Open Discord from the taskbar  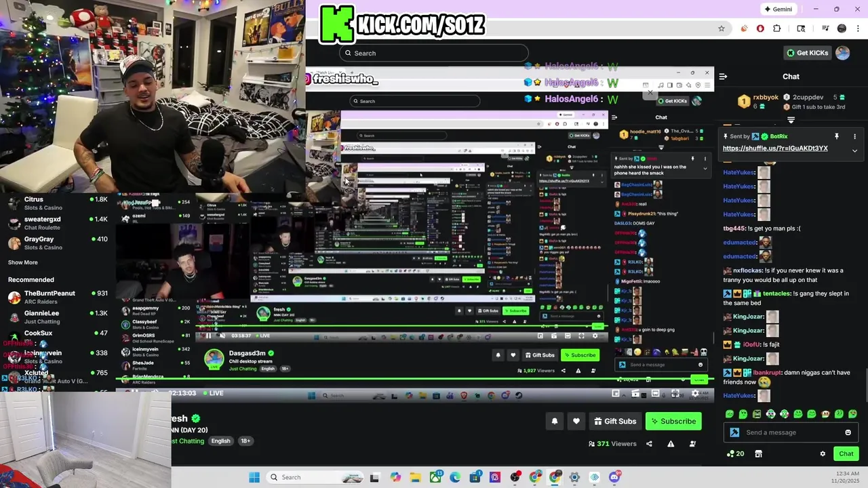614,477
